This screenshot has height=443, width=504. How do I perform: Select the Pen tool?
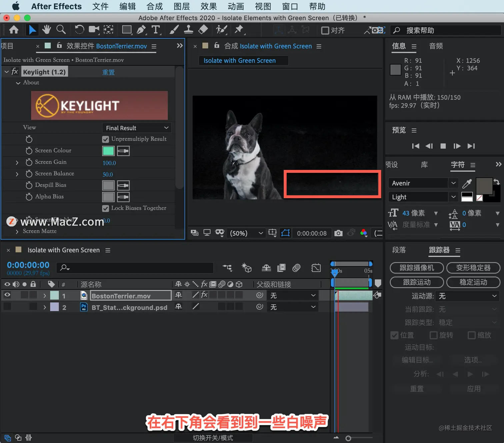(141, 30)
